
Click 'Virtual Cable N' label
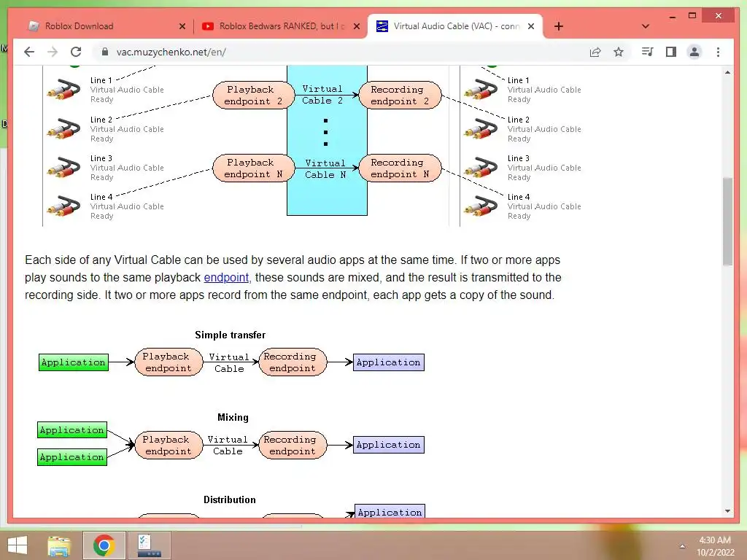[325, 169]
